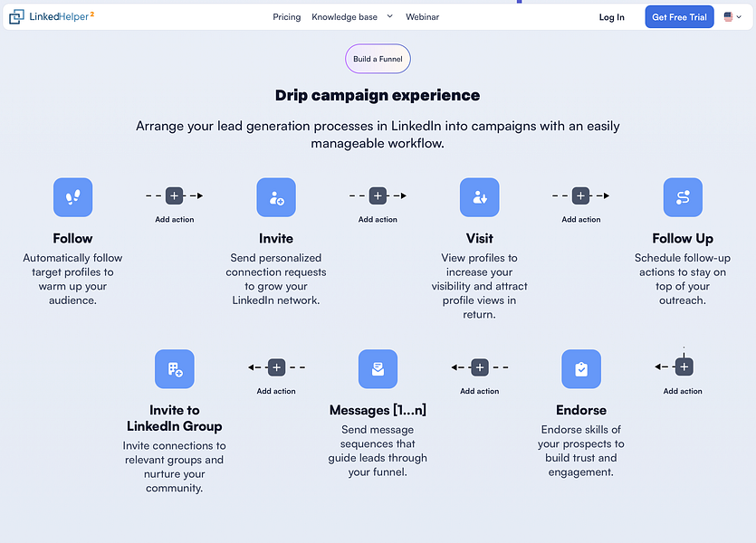Click 'Automatically follow target profiles' description
Screen dimensions: 756x543
click(72, 279)
